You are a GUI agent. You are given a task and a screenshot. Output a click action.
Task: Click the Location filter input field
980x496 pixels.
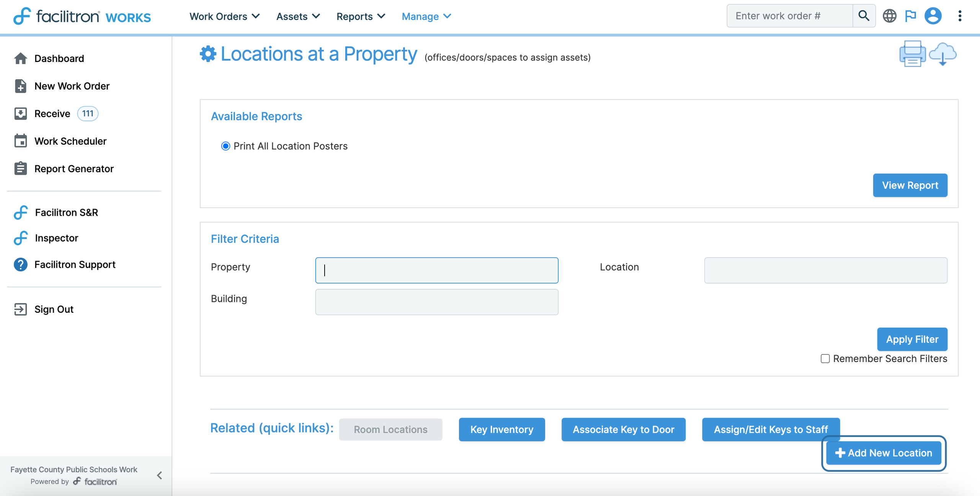pyautogui.click(x=825, y=270)
